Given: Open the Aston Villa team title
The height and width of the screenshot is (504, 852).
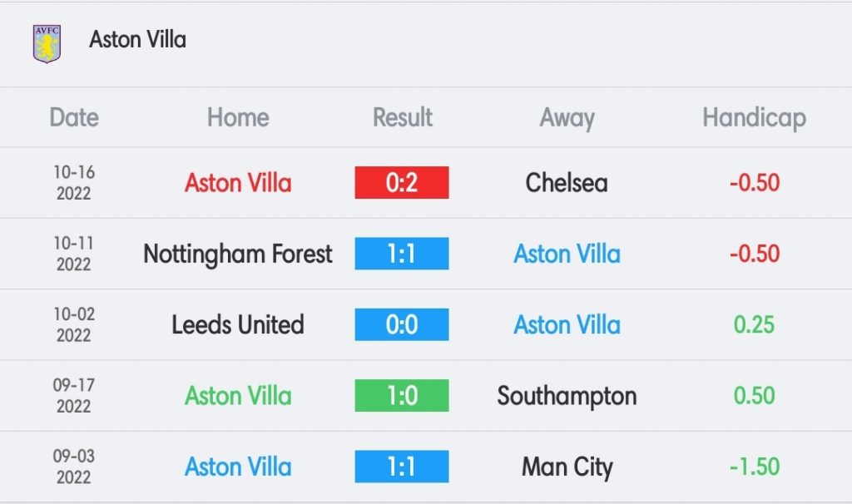Looking at the screenshot, I should pos(137,40).
